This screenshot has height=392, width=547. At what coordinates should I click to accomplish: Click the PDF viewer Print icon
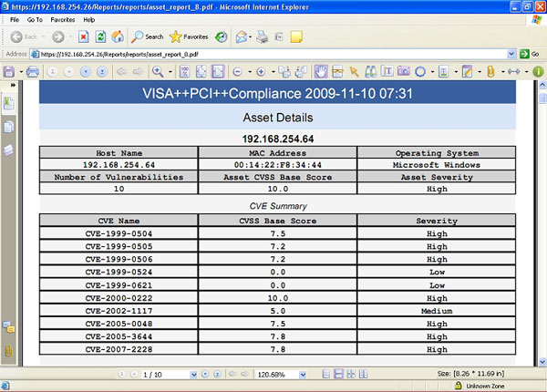pos(33,72)
